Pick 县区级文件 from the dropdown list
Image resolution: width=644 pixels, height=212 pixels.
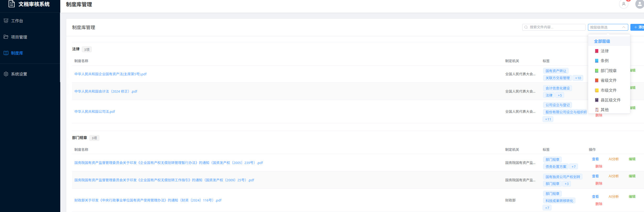click(610, 100)
